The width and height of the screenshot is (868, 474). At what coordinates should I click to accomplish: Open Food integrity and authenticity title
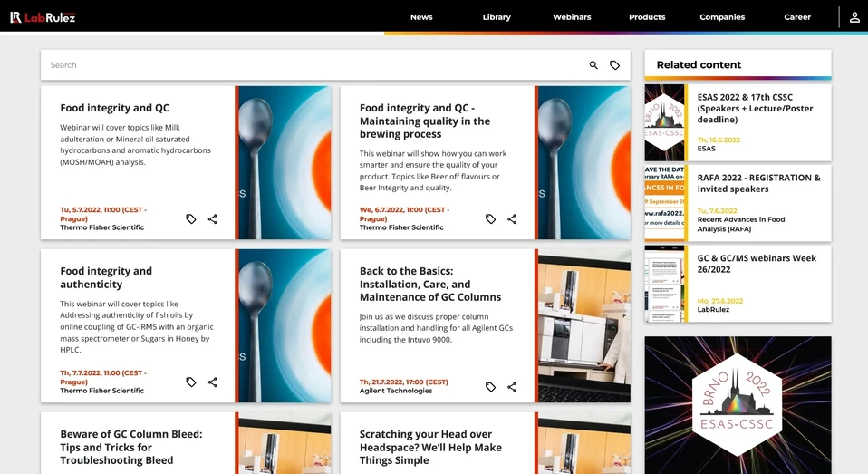tap(106, 277)
